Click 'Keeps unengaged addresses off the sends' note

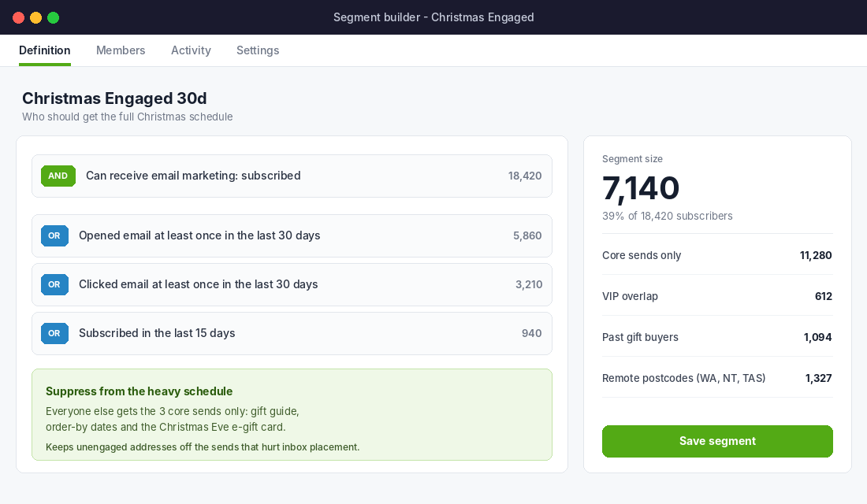203,447
